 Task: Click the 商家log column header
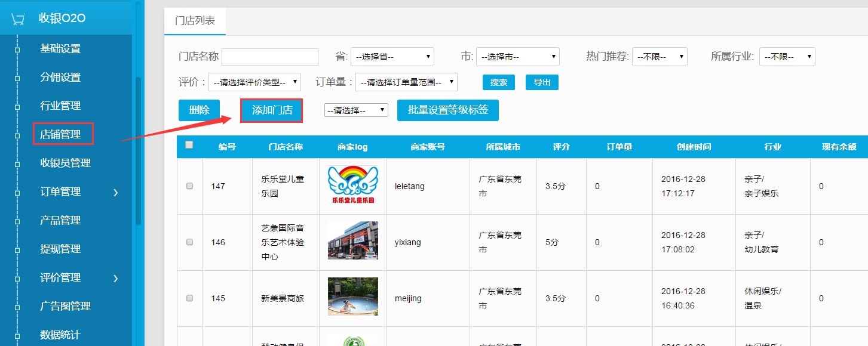tap(352, 147)
